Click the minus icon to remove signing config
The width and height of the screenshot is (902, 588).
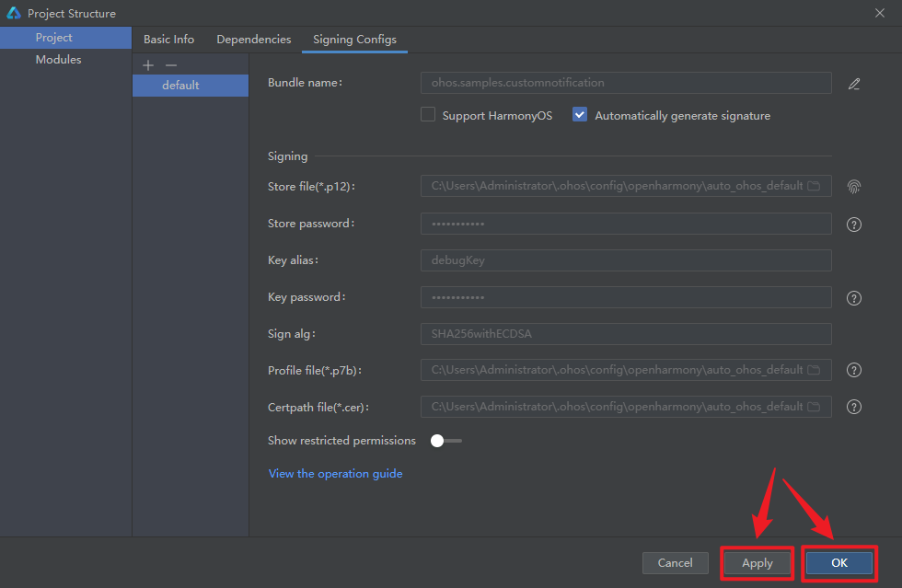click(x=171, y=65)
